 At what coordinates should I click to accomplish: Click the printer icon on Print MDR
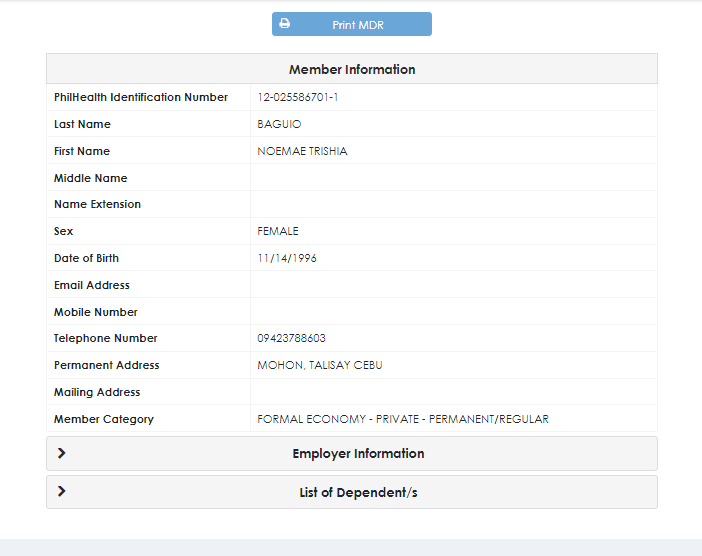[285, 24]
